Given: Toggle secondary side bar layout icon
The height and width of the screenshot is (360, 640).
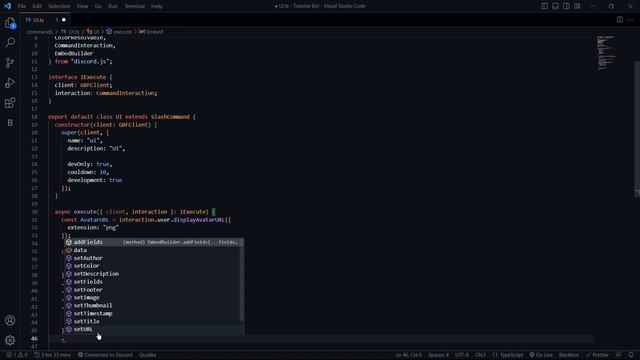Looking at the screenshot, I should pyautogui.click(x=567, y=6).
